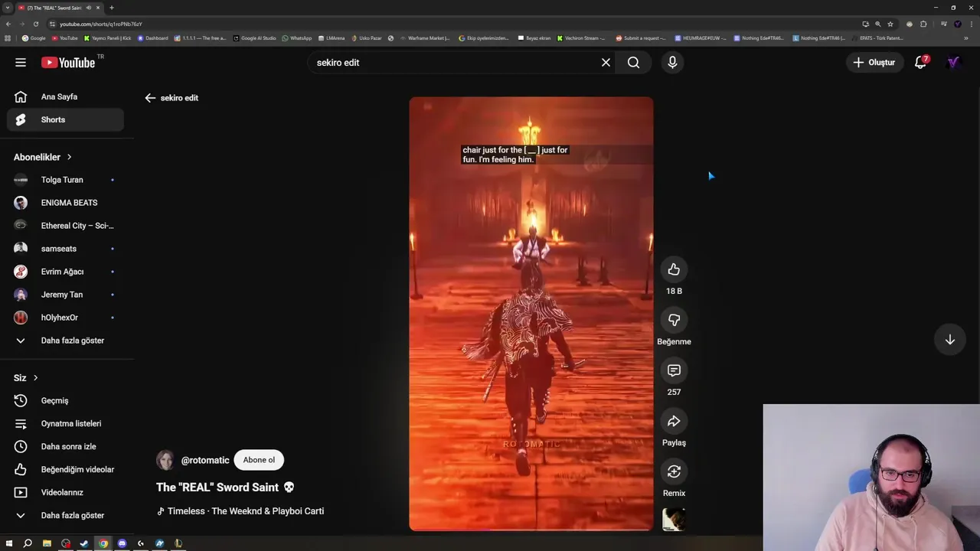Expand subscriptions with Daha fazla göster
The height and width of the screenshot is (551, 980).
coord(66,341)
